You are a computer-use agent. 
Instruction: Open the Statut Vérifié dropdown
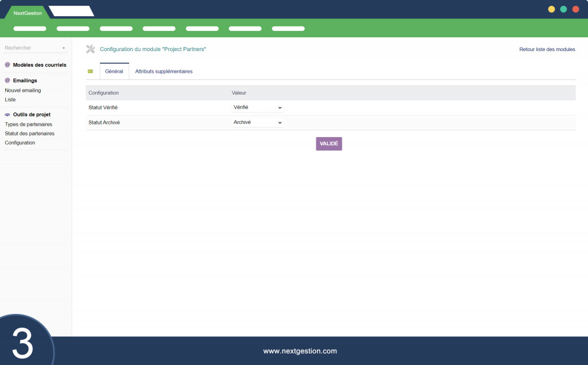coord(257,107)
